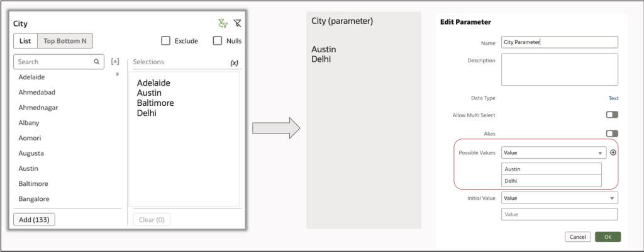Click the Clear (0) button
The image size is (644, 252).
(x=152, y=219)
